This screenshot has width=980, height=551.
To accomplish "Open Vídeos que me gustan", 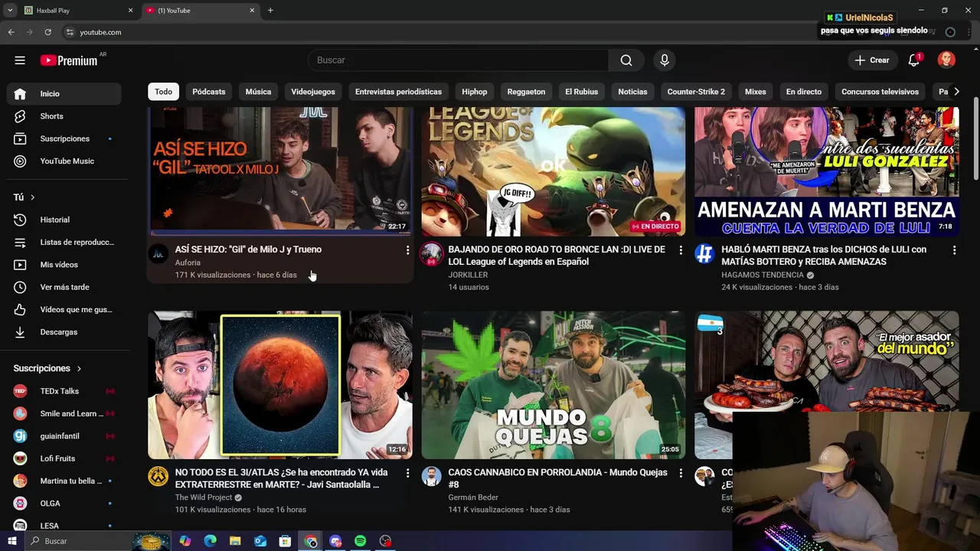I will pyautogui.click(x=64, y=309).
